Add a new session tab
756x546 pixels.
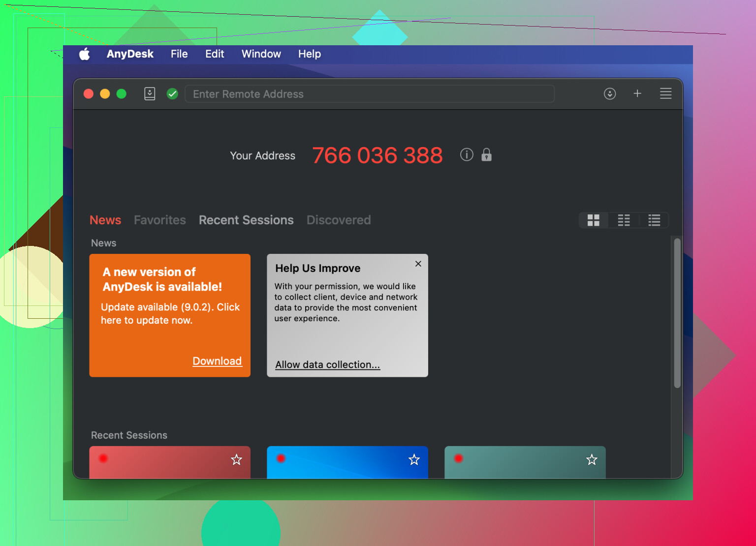point(637,93)
